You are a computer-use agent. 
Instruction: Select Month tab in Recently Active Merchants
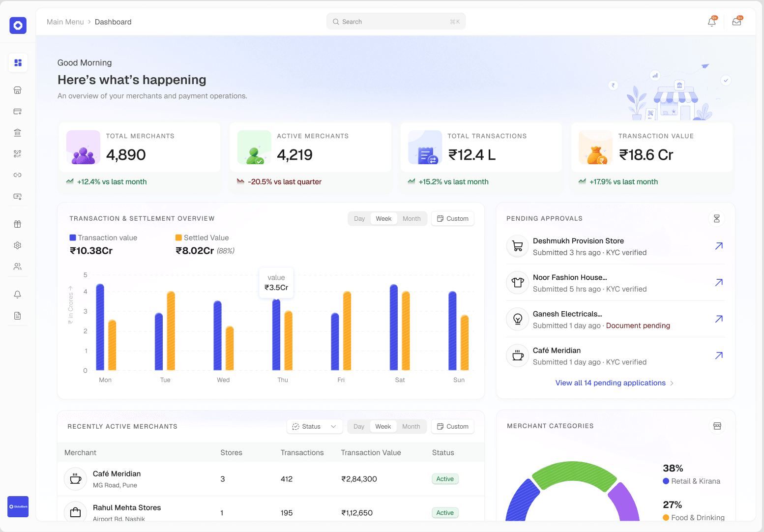tap(411, 427)
